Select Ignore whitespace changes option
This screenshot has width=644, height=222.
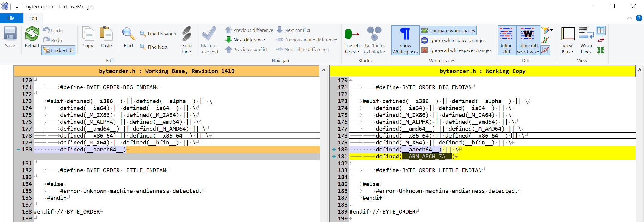453,40
